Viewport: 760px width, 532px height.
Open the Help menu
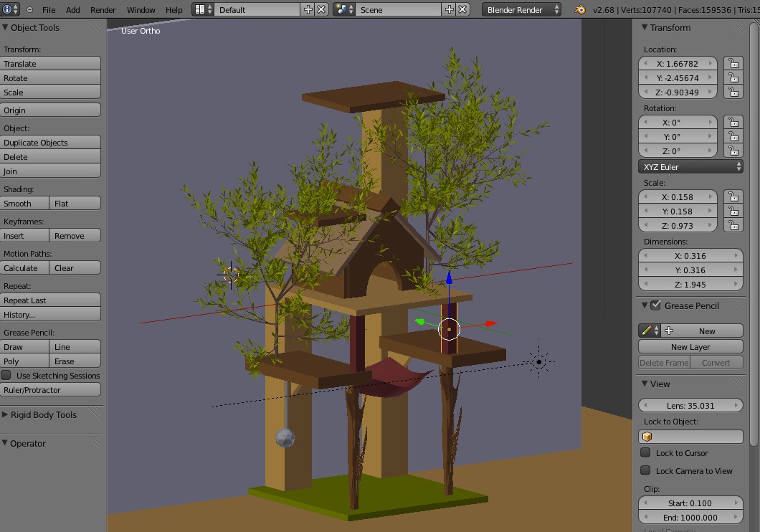pyautogui.click(x=174, y=10)
